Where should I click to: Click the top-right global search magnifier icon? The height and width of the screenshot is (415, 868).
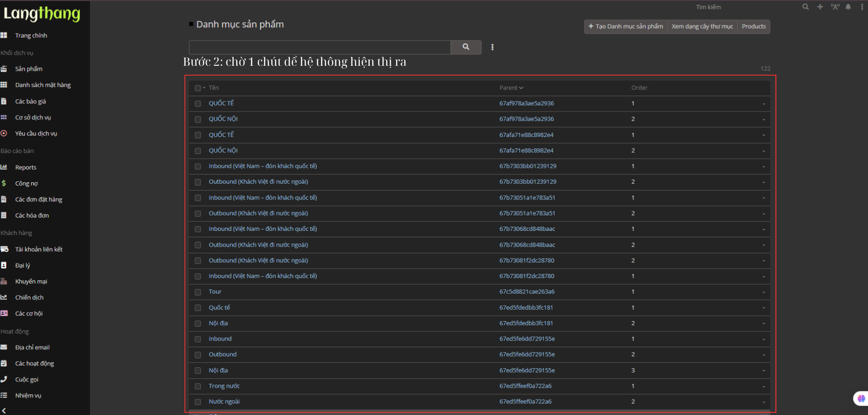point(805,7)
